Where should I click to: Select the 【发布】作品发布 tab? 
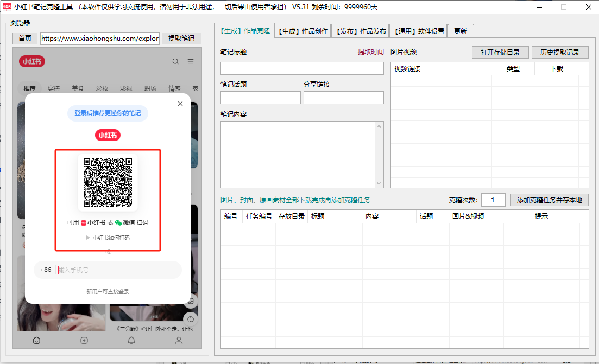(x=361, y=31)
